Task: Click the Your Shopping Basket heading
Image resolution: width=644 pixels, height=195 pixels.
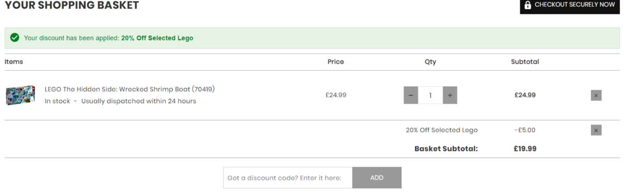Action: 72,5
